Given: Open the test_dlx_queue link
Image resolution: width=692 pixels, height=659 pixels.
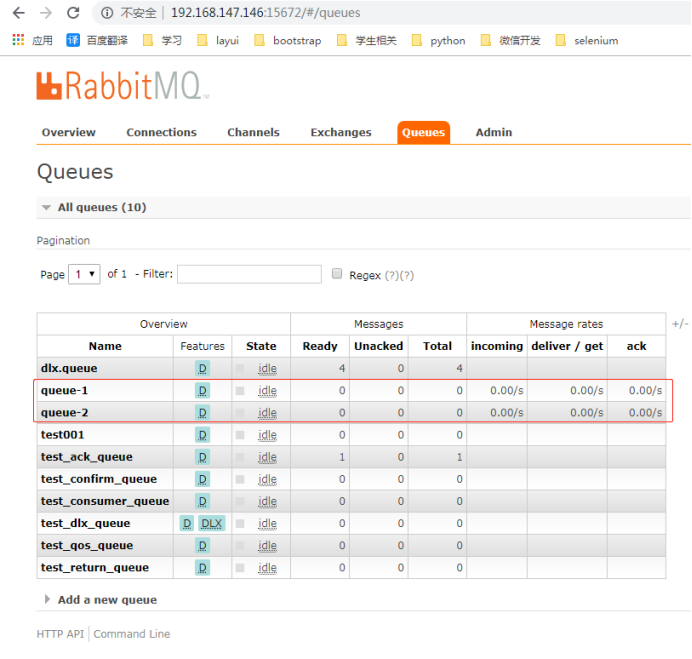Looking at the screenshot, I should pos(85,523).
